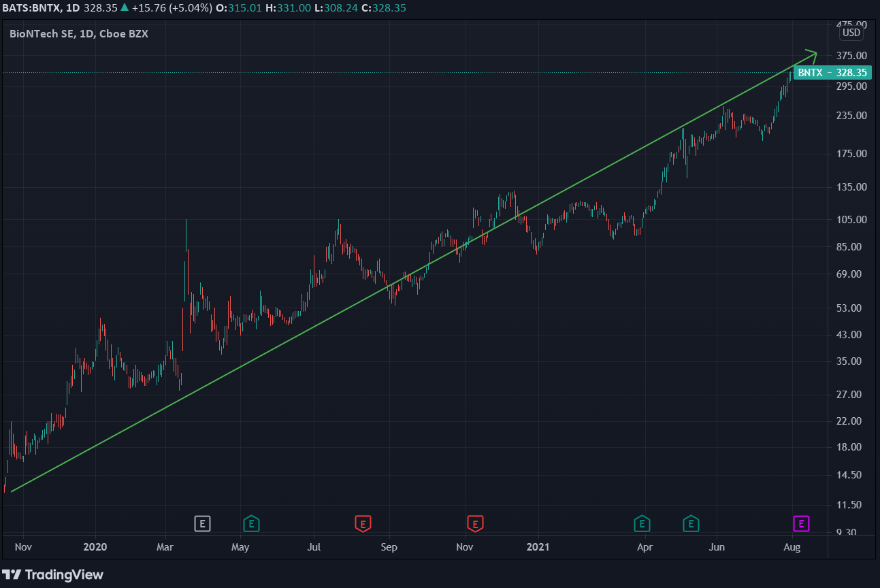Viewport: 880px width, 588px height.
Task: Click the magenta upcoming earnings marker near Aug
Action: coord(802,523)
